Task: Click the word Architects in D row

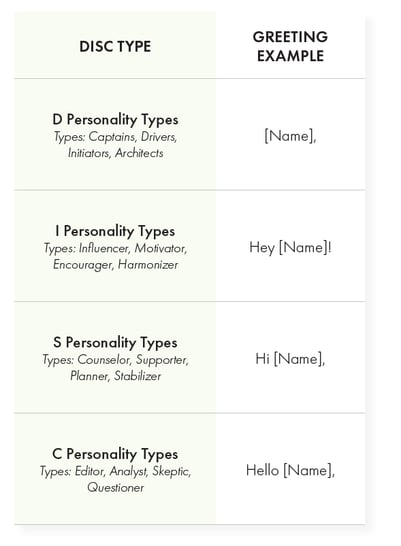Action: coord(139,153)
